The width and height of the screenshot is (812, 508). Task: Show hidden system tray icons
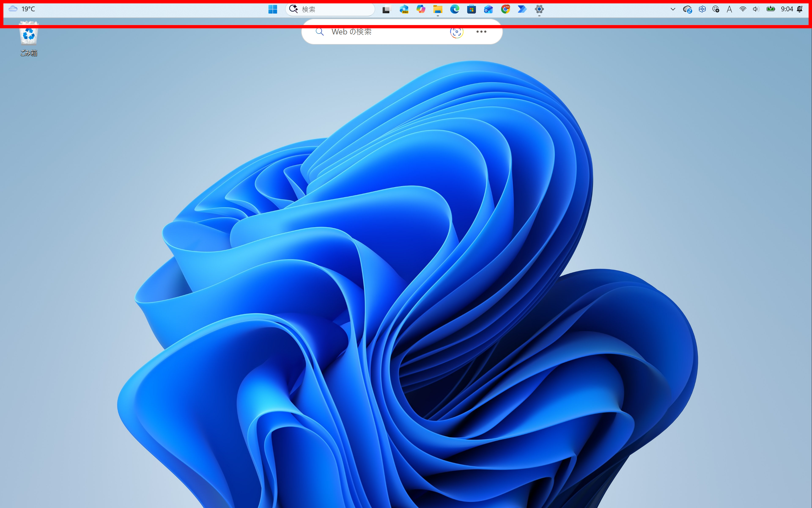673,9
